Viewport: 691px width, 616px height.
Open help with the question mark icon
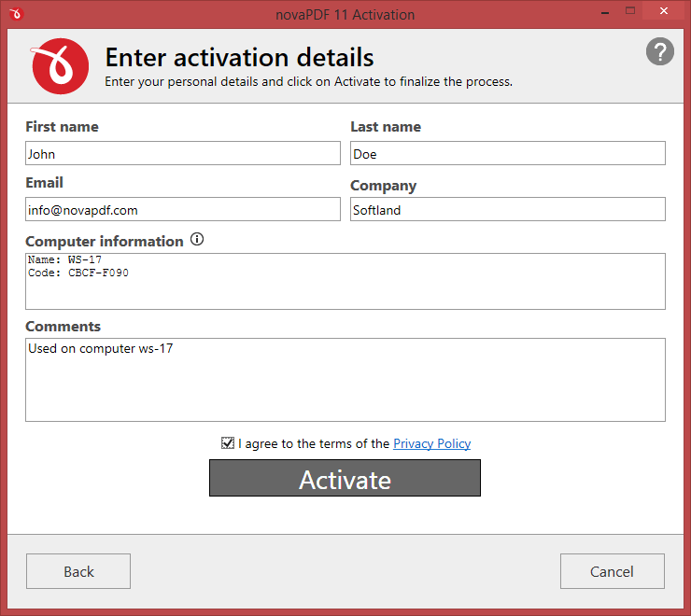(659, 51)
